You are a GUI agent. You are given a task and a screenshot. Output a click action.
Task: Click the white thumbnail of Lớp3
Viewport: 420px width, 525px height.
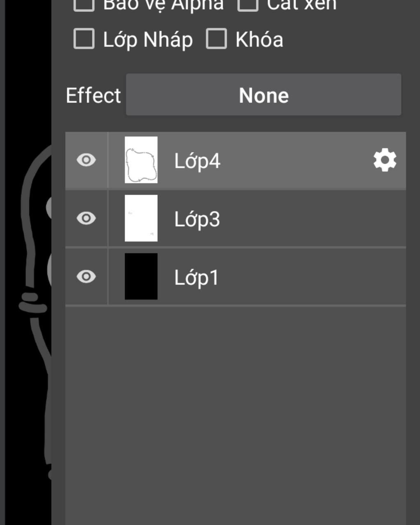coord(141,218)
